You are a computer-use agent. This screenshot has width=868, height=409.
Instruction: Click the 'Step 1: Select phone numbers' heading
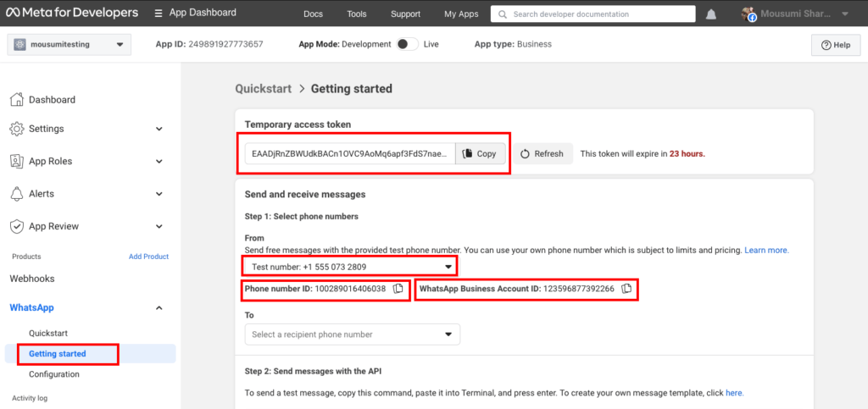pyautogui.click(x=302, y=216)
